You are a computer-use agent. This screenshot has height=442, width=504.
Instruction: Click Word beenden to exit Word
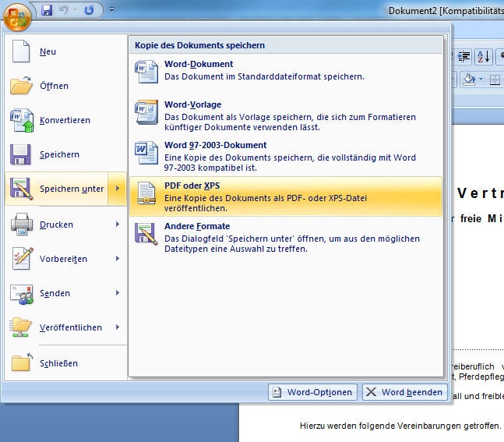coord(405,392)
